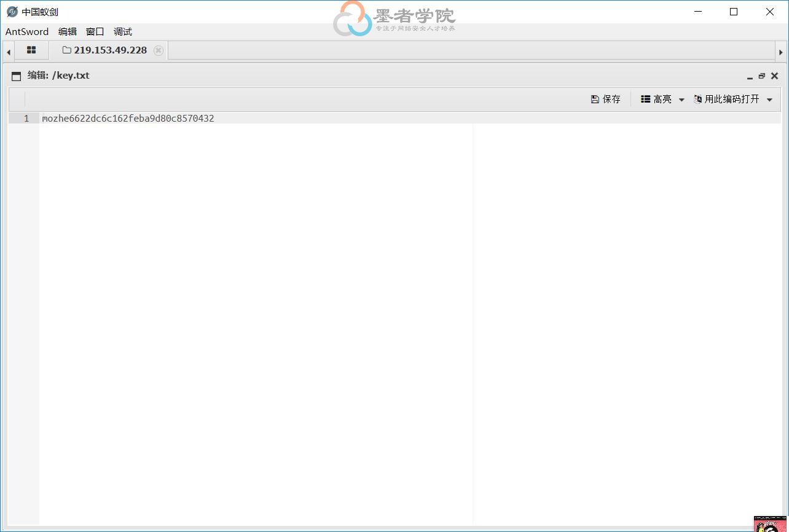Open the 调试 menu
The width and height of the screenshot is (789, 532).
tap(123, 32)
